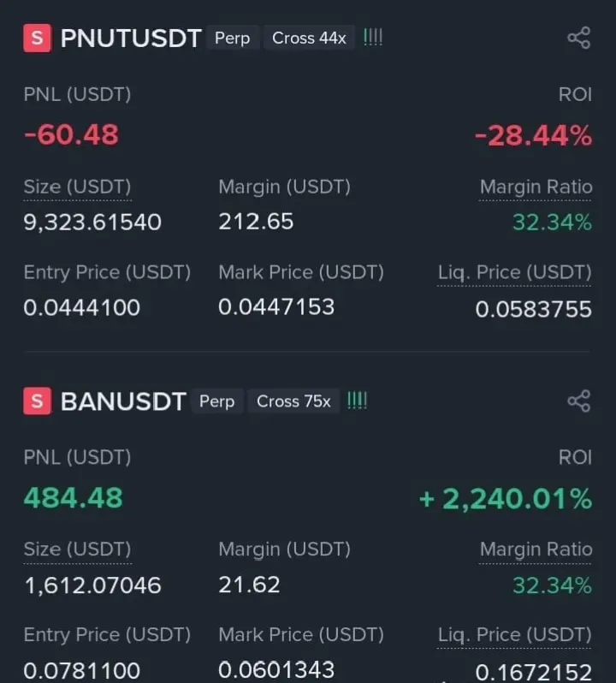Show Liq. Price info for PNUTUSDT
616x683 pixels.
pyautogui.click(x=514, y=273)
